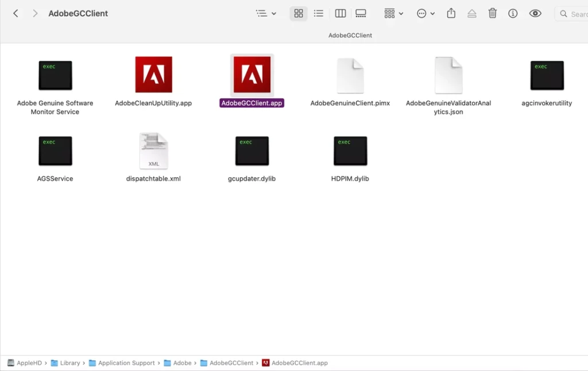
Task: Switch to list view
Action: [319, 13]
